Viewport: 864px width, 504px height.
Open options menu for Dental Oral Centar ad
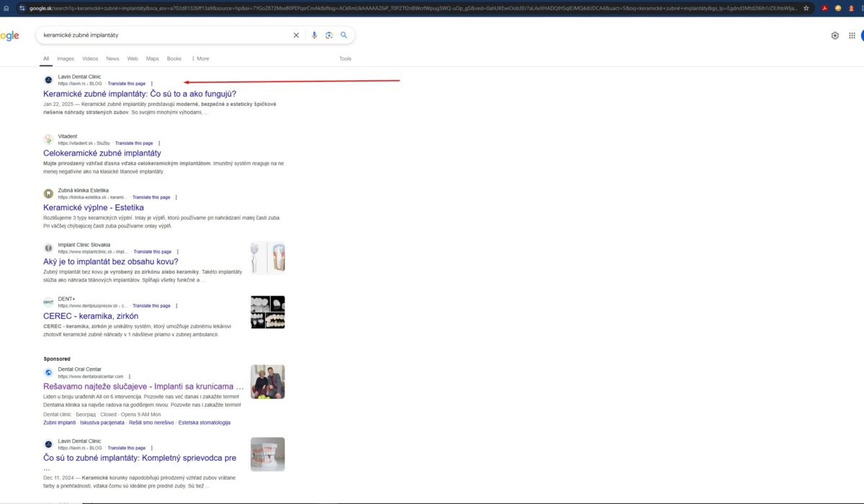[130, 377]
